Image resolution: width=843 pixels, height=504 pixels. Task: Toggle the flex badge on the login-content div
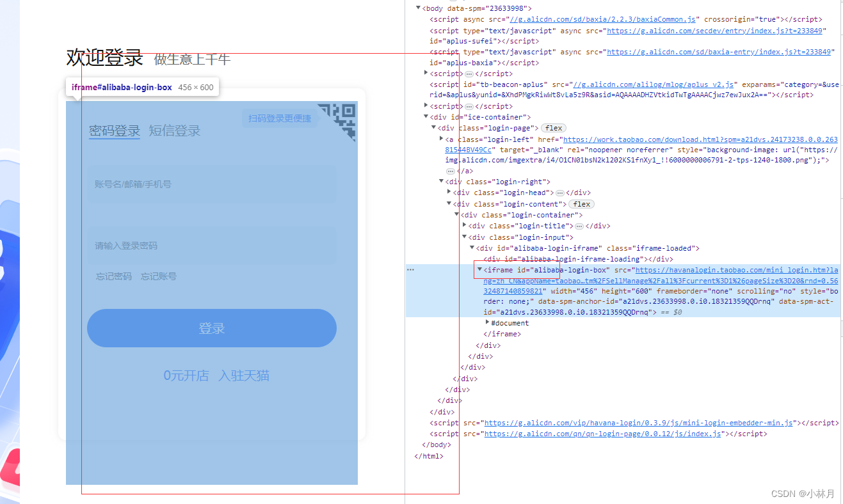tap(582, 204)
